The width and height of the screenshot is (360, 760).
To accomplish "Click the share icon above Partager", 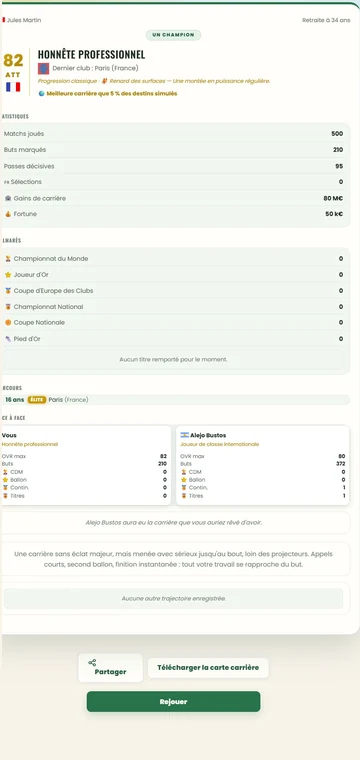I will coord(92,662).
